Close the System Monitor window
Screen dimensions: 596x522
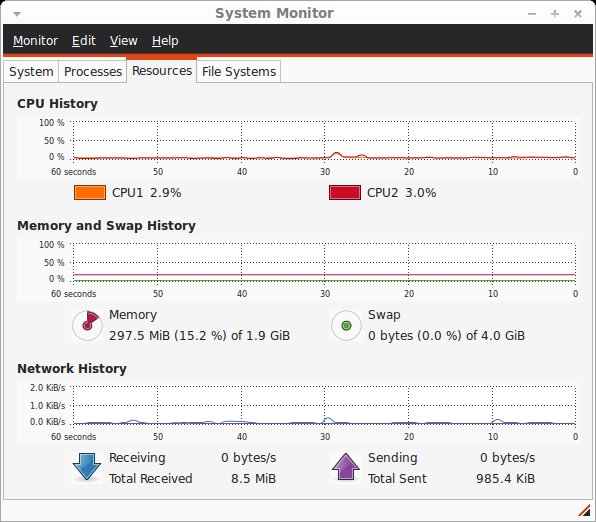pyautogui.click(x=578, y=14)
